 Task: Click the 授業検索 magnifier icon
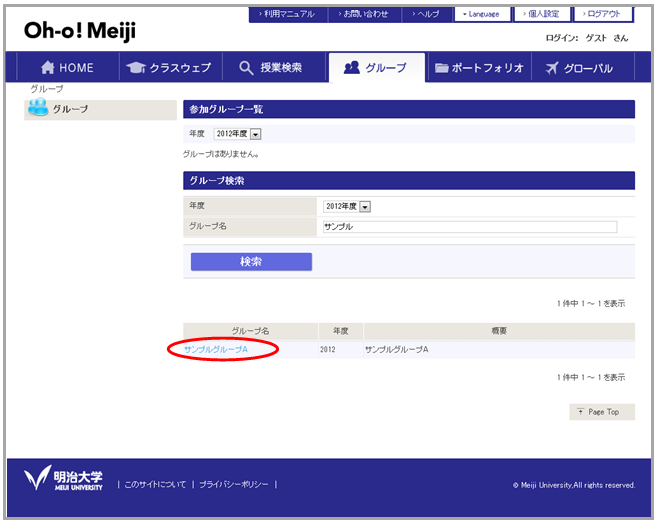[x=246, y=68]
